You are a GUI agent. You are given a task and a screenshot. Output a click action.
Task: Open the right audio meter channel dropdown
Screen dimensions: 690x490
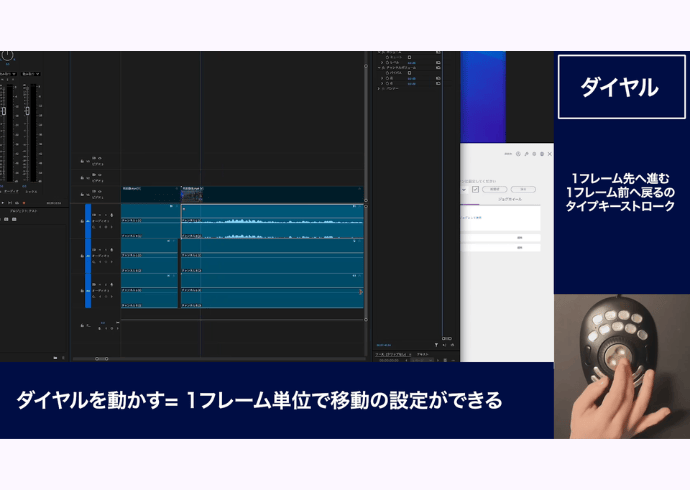(30, 73)
